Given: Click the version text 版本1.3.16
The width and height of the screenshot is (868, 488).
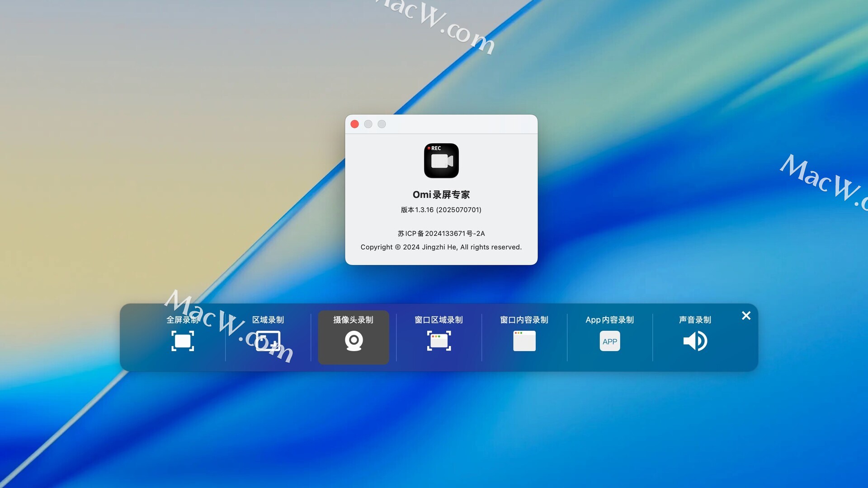Looking at the screenshot, I should coord(441,210).
